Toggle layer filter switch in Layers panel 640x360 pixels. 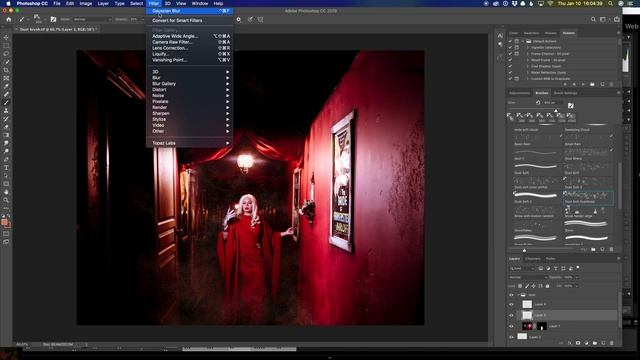578,268
